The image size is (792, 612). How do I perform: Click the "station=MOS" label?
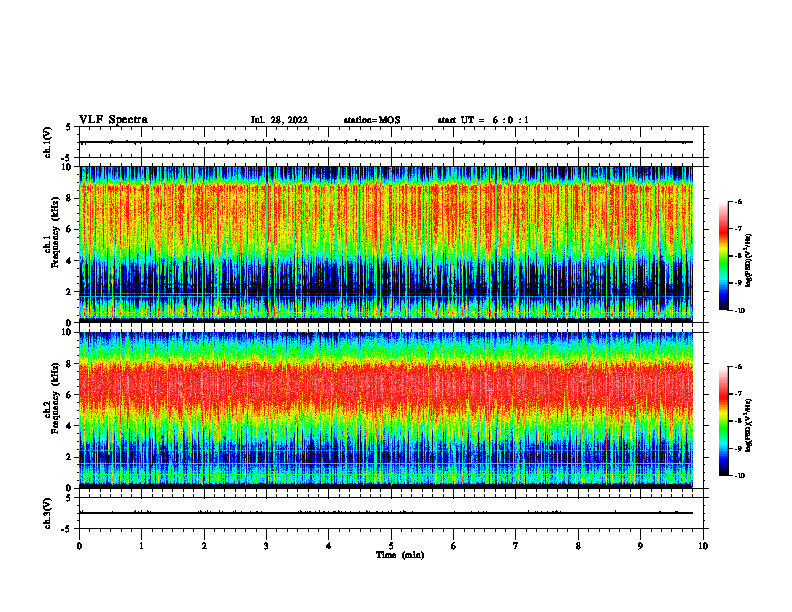[x=372, y=120]
